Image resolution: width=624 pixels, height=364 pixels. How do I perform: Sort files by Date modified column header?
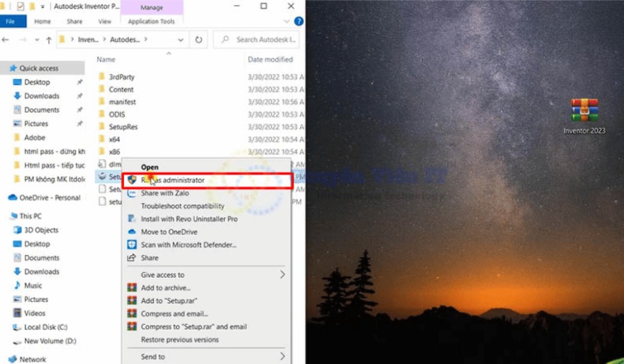point(270,60)
